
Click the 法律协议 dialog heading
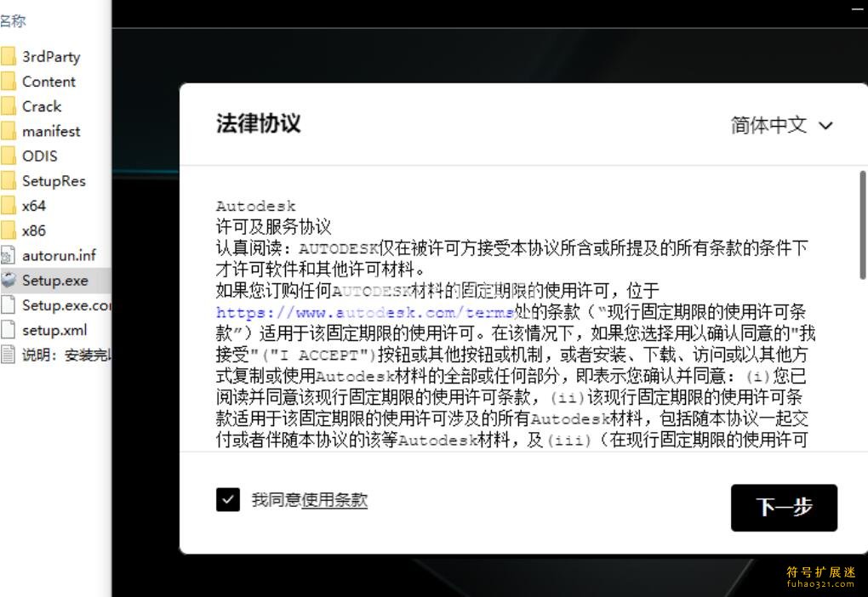(259, 123)
